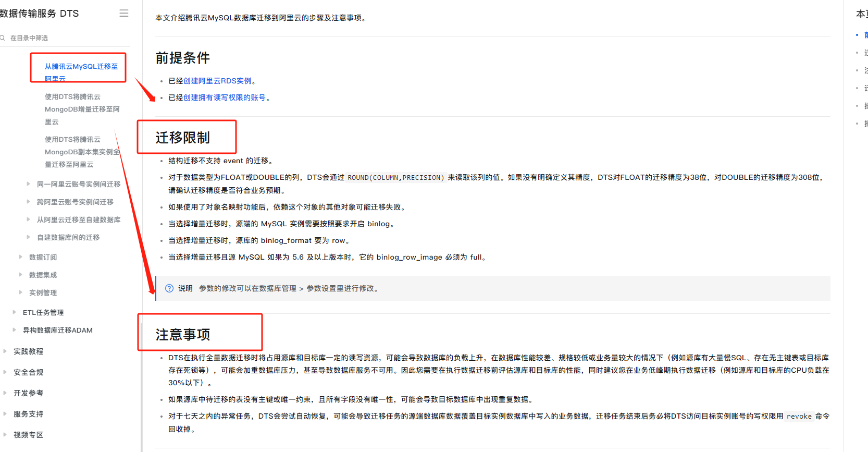Open the 视频专区 sidebar entry
Screen dimensions: 868x452
tap(29, 435)
